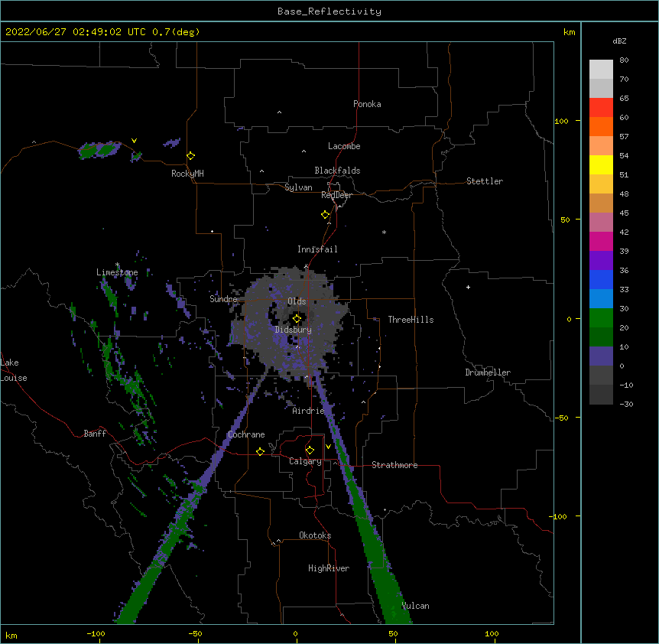The image size is (659, 644).
Task: Click the white asterisk marker east of Innisfail
Action: tap(384, 233)
